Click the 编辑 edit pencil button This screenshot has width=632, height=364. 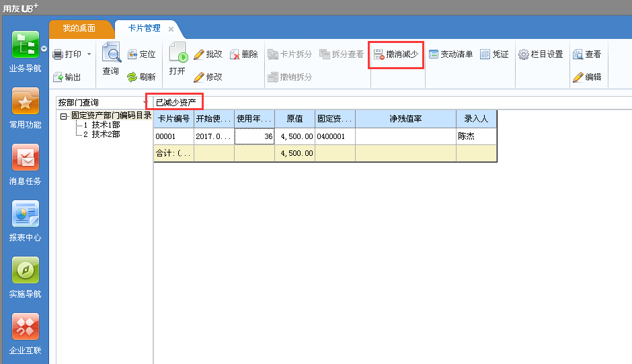pos(587,77)
